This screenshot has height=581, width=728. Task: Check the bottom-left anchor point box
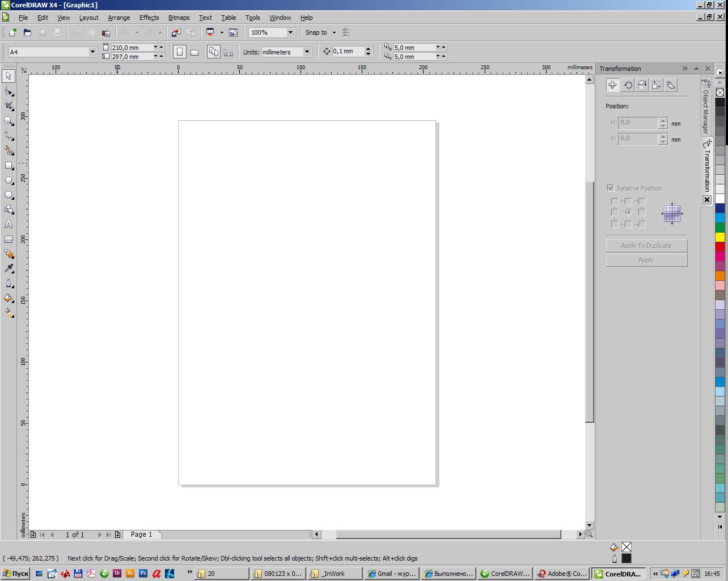coord(615,224)
